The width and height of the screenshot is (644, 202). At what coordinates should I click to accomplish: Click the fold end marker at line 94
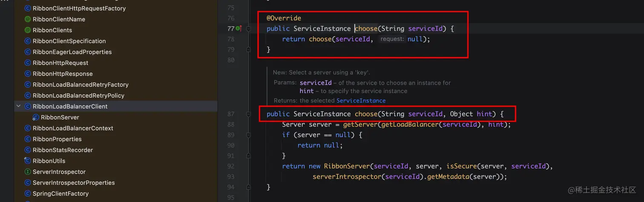249,187
